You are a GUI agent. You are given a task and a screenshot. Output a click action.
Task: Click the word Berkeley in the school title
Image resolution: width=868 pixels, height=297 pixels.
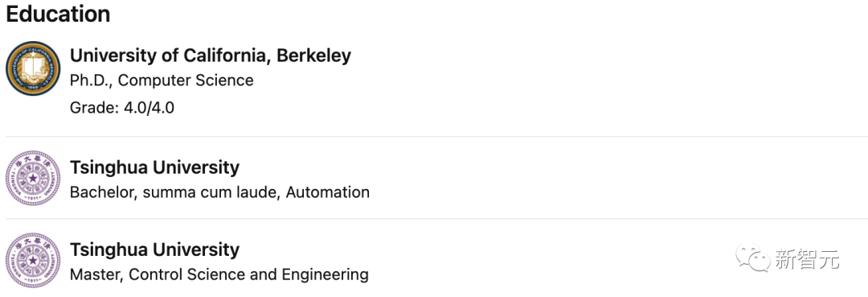(313, 56)
